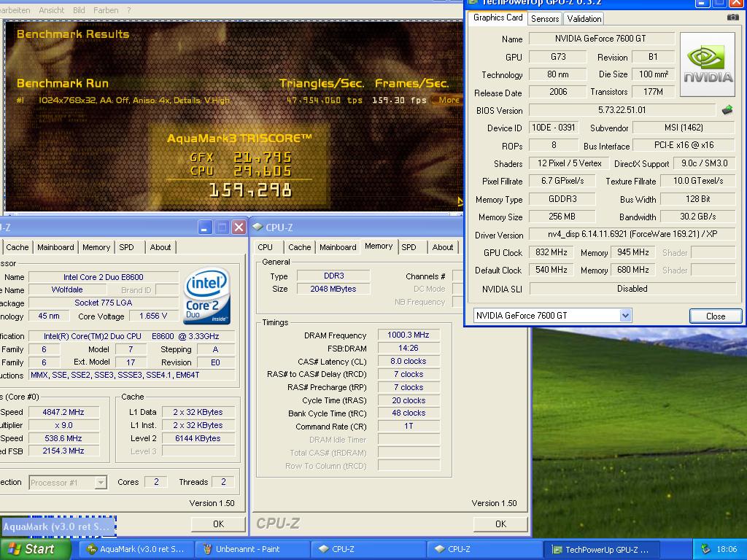The image size is (747, 560).
Task: Click the Bandwidth value 30.2 GB/s
Action: point(698,217)
